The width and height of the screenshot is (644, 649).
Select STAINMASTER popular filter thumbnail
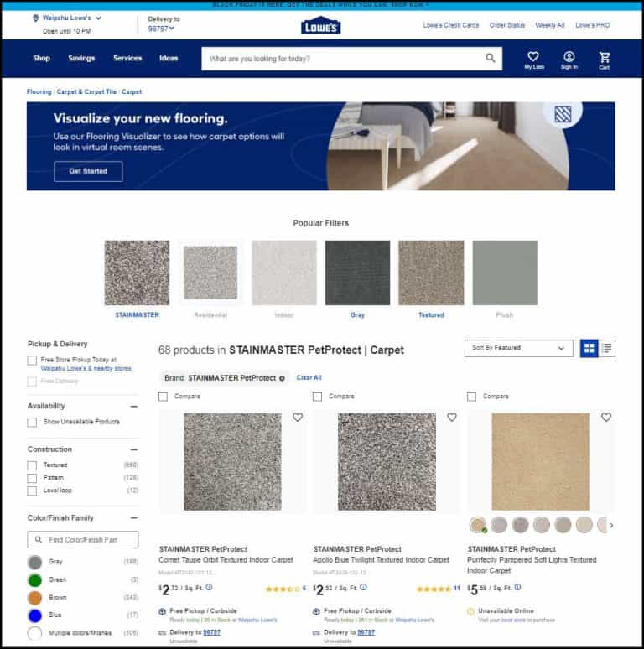click(x=137, y=273)
